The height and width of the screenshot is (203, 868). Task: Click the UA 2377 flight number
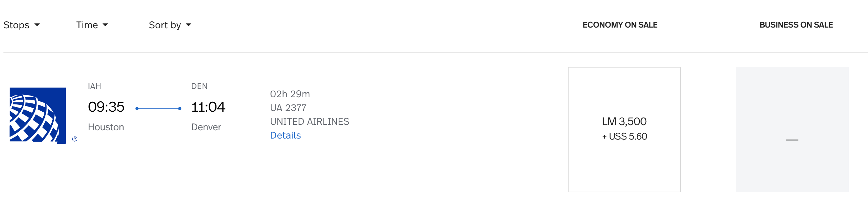288,108
